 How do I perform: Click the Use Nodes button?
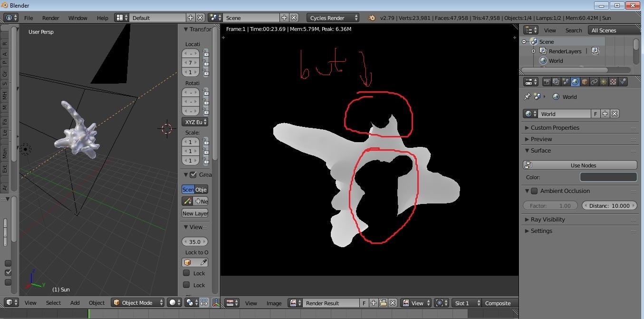point(580,165)
